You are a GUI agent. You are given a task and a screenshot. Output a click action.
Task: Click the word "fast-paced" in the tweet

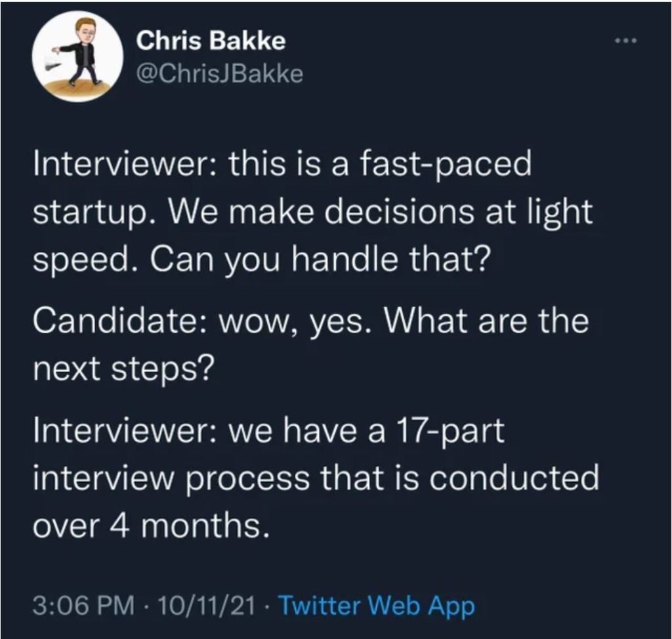point(446,165)
